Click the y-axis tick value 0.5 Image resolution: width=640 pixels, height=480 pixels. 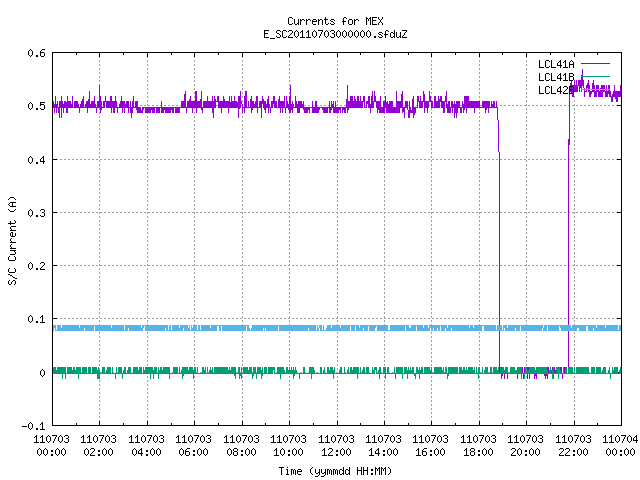[36, 106]
